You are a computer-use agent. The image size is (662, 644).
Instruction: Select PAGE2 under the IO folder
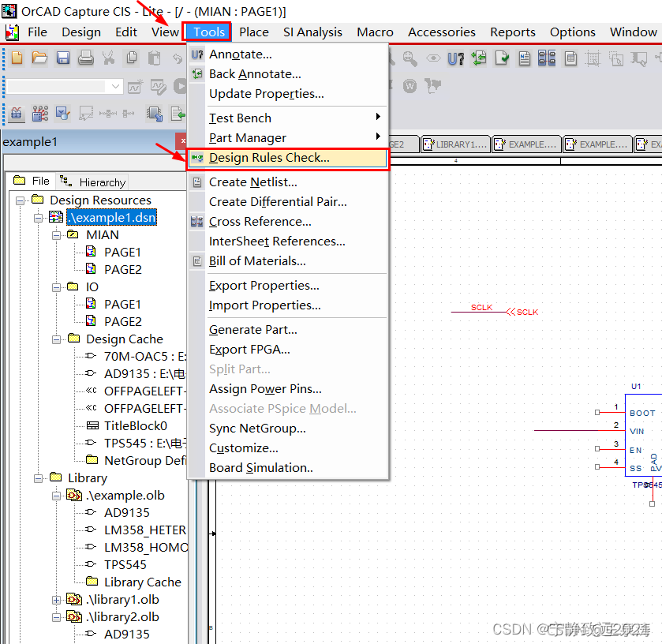click(x=122, y=322)
